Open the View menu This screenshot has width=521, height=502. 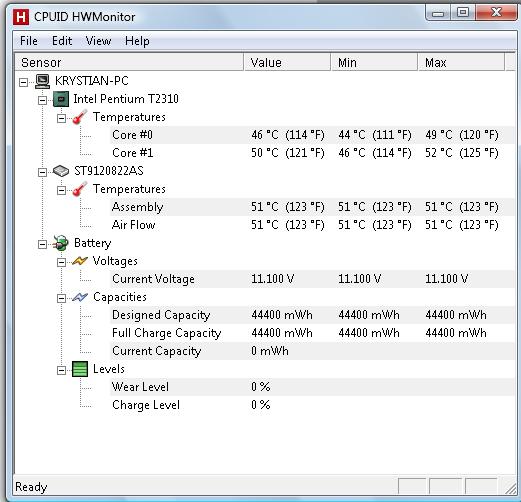point(98,41)
